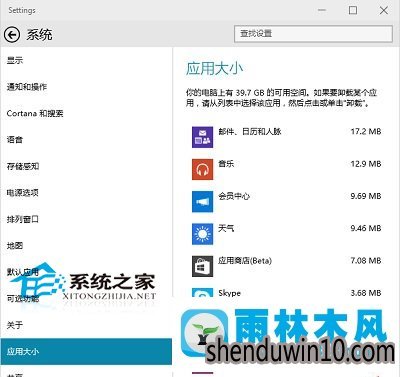Image resolution: width=400 pixels, height=377 pixels.
Task: Open the 显示 settings page
Action: tap(15, 60)
